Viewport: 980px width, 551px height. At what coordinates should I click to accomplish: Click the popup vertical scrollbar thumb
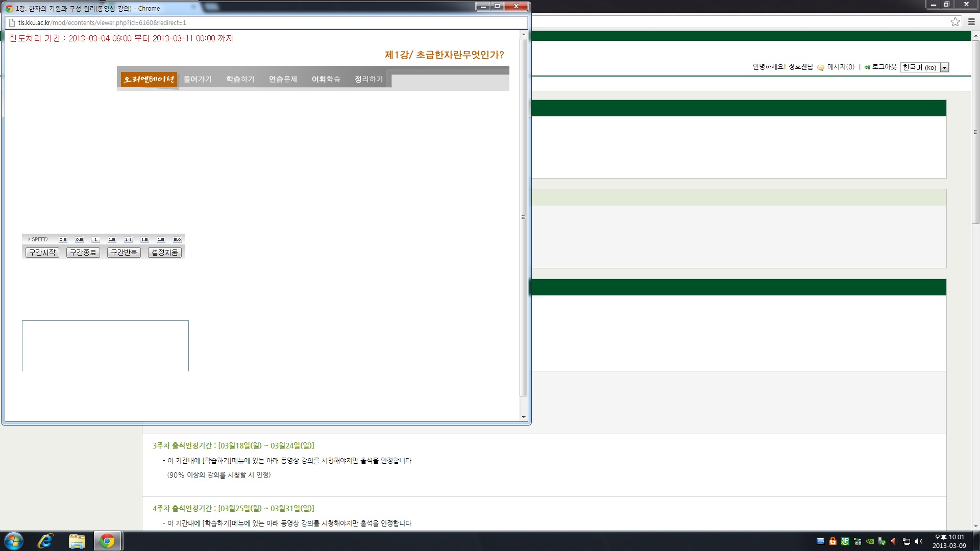tap(523, 217)
